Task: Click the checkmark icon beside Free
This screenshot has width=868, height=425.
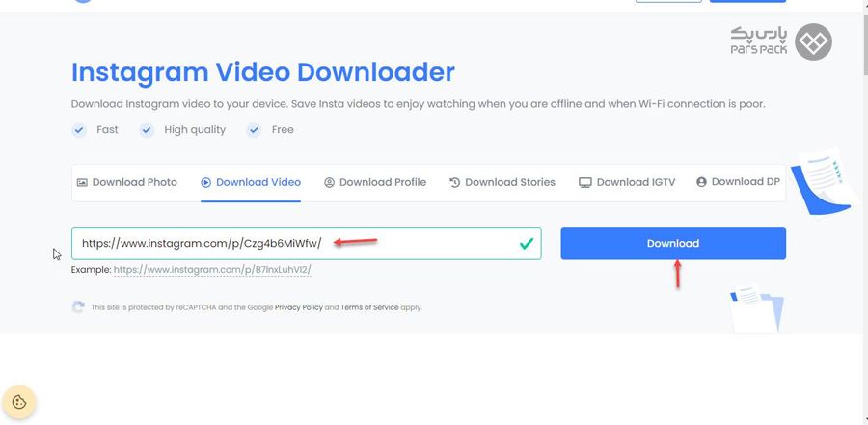Action: (x=254, y=130)
